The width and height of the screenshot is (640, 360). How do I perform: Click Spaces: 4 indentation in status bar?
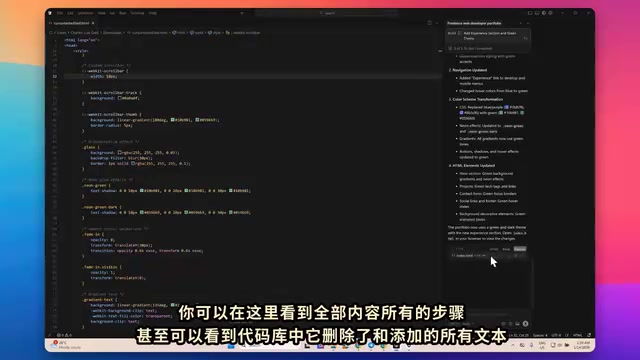tap(540, 336)
